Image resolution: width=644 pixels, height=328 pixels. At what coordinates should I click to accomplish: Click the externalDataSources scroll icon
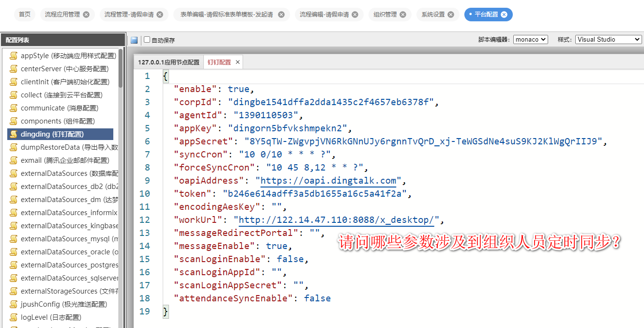click(14, 173)
